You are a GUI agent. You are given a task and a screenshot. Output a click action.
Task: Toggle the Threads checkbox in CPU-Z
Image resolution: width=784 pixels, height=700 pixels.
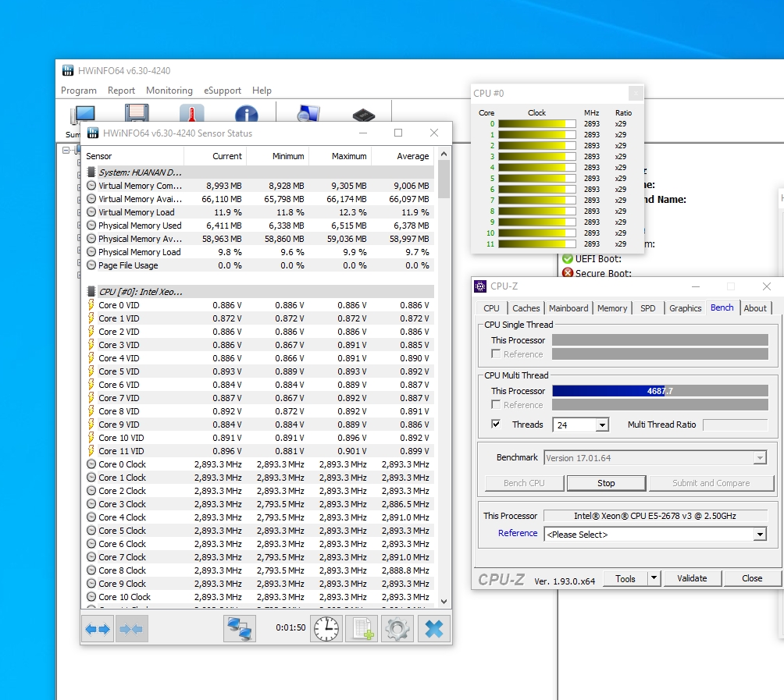pyautogui.click(x=496, y=425)
